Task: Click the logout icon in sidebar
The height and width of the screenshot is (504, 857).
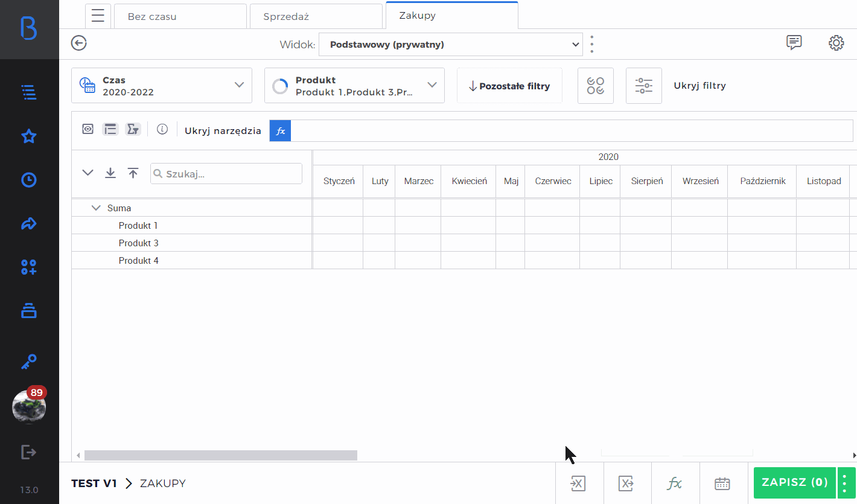Action: point(29,452)
